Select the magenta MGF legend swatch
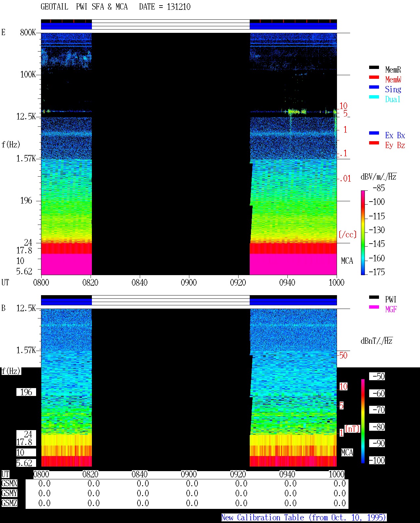Screen dimensions: 420x523 point(374,307)
